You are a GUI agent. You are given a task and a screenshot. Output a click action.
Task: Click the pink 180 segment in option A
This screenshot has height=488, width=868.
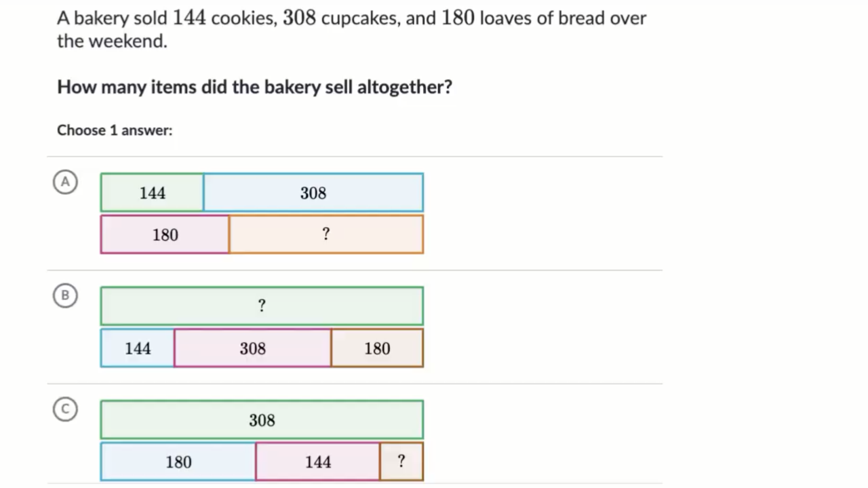click(x=165, y=235)
